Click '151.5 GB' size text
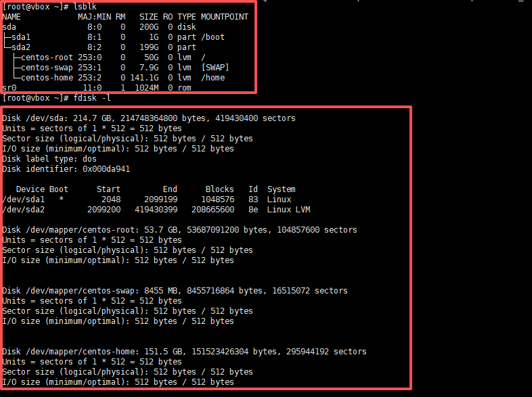The height and width of the screenshot is (397, 532). 163,352
